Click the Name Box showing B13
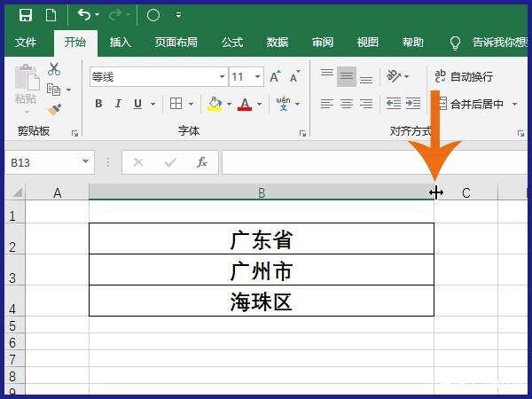This screenshot has height=399, width=532. click(x=50, y=162)
